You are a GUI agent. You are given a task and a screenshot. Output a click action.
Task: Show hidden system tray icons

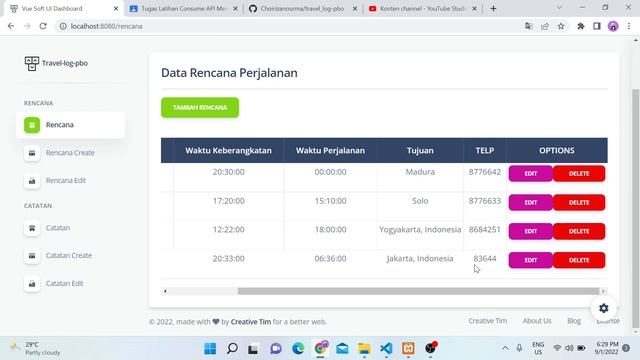(505, 348)
